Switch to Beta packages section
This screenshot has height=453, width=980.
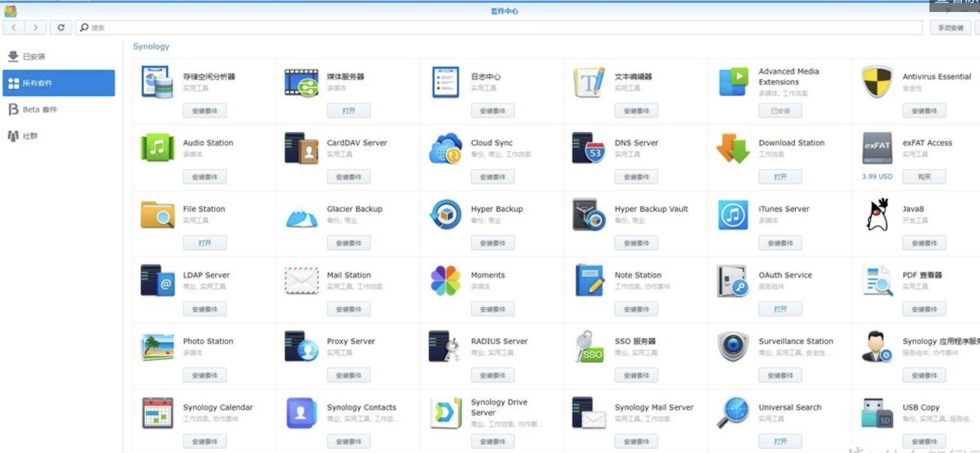coord(59,109)
